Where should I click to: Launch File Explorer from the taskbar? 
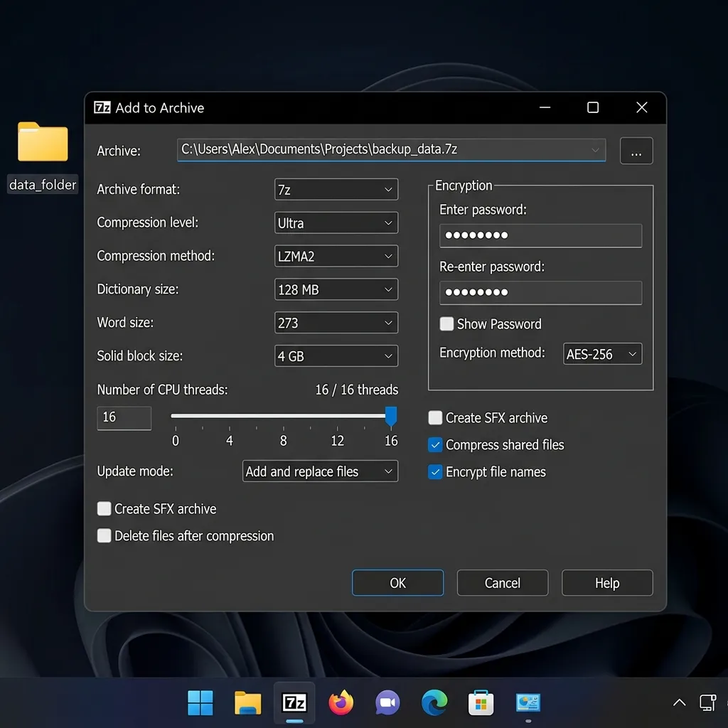tap(247, 702)
